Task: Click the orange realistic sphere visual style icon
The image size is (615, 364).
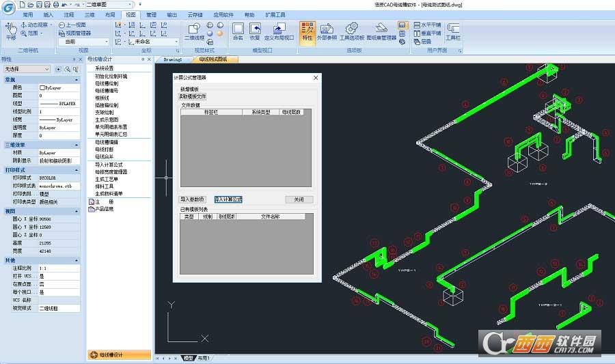Action: [x=220, y=33]
